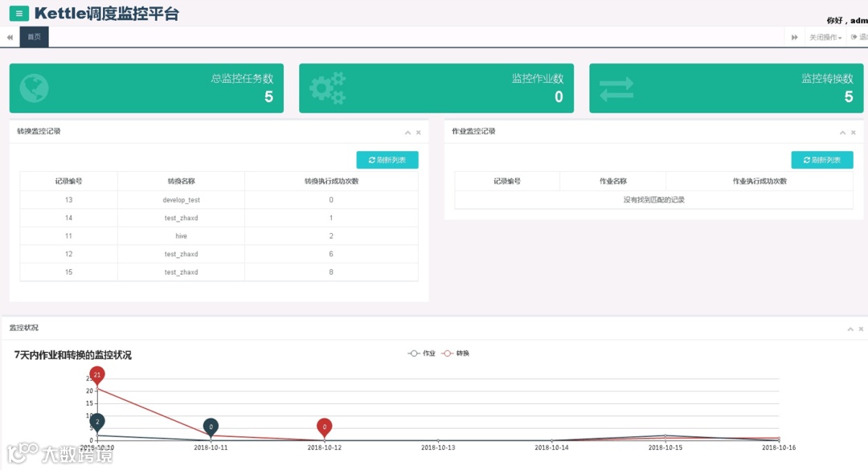Open the 关闭操作 dropdown
The image size is (868, 470).
(825, 37)
